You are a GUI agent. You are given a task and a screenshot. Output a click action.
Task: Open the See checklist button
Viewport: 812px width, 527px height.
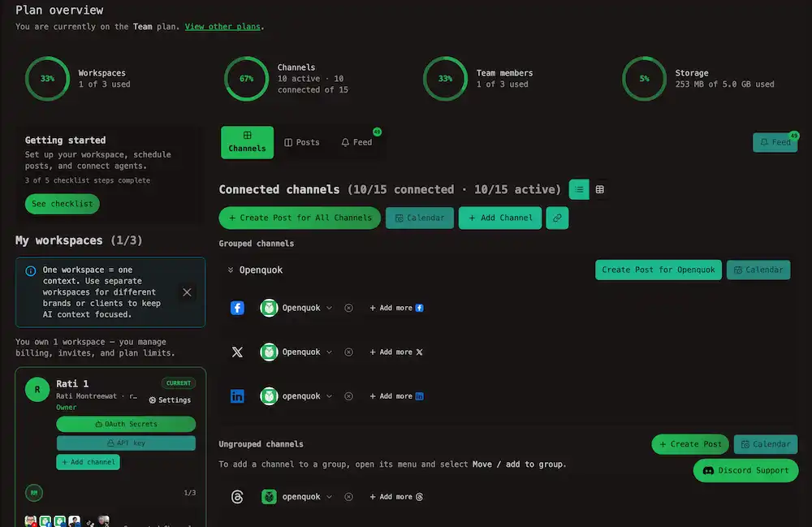click(63, 204)
